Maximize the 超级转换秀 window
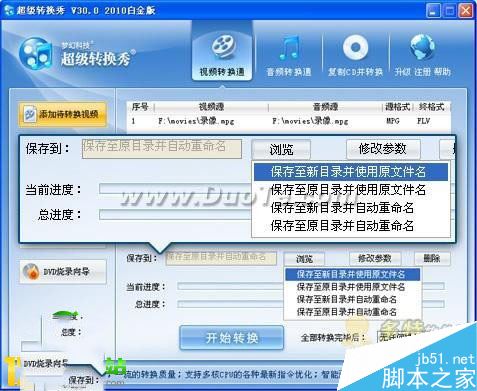Screen dimensions: 477x391 tap(450, 11)
